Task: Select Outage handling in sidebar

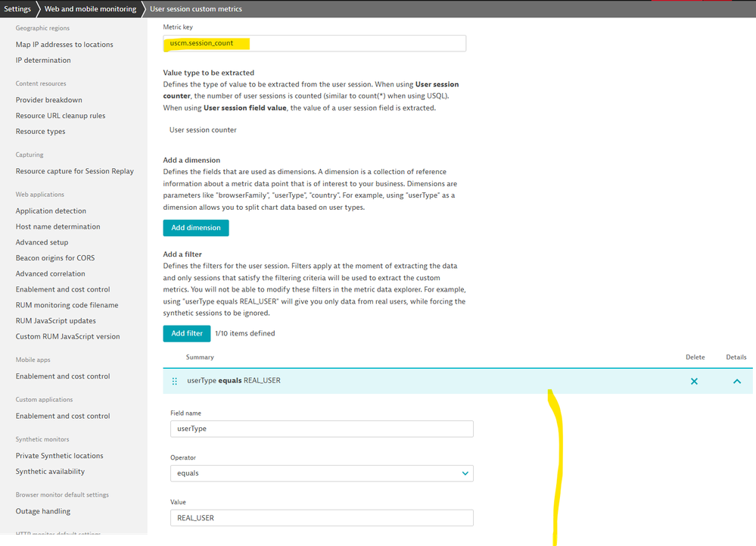Action: pos(42,511)
